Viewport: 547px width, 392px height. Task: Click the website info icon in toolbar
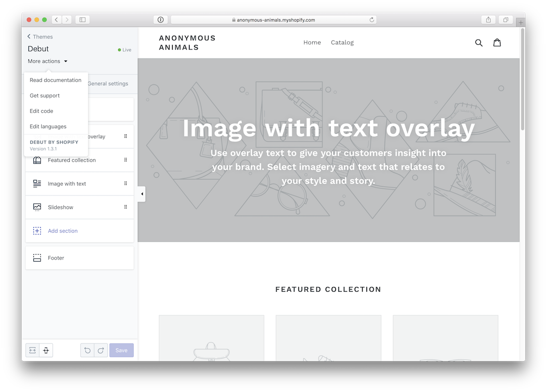pyautogui.click(x=160, y=20)
